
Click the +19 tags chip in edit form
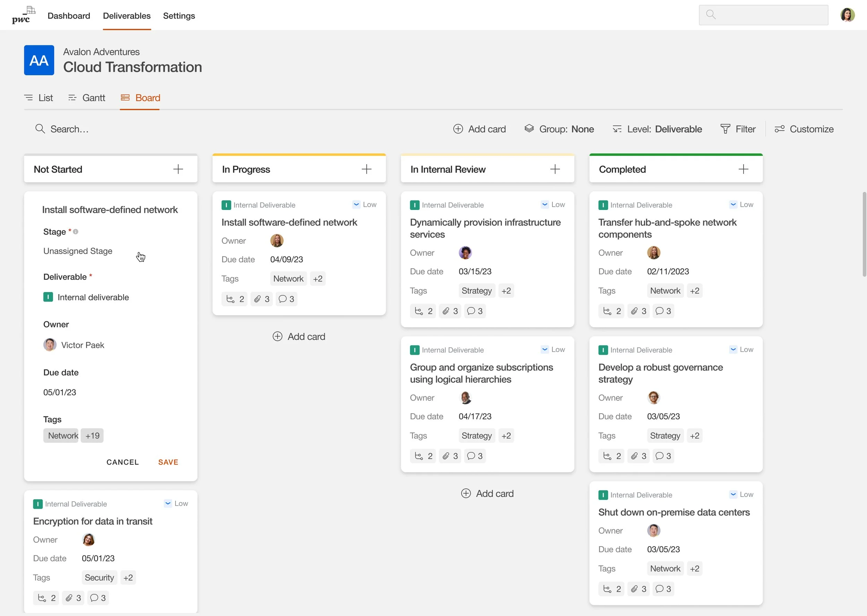click(x=92, y=435)
